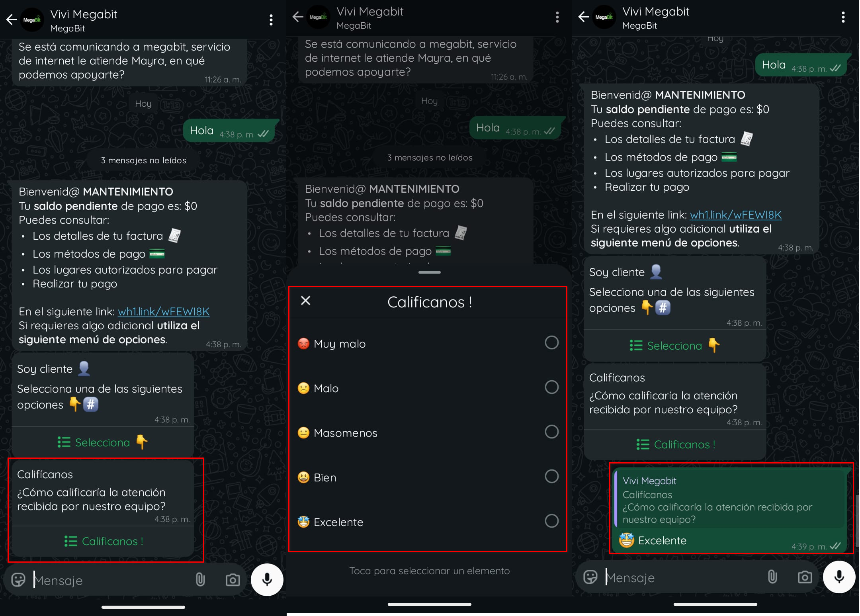Tap attachment paperclip in left chat
This screenshot has height=616, width=860.
coord(200,580)
